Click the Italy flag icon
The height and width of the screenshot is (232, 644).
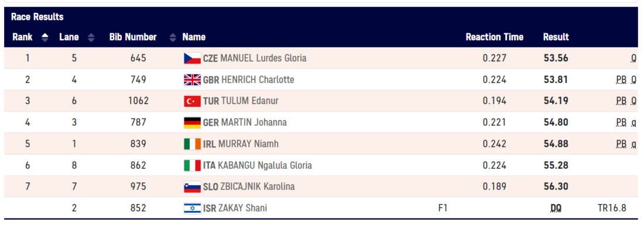click(x=192, y=165)
